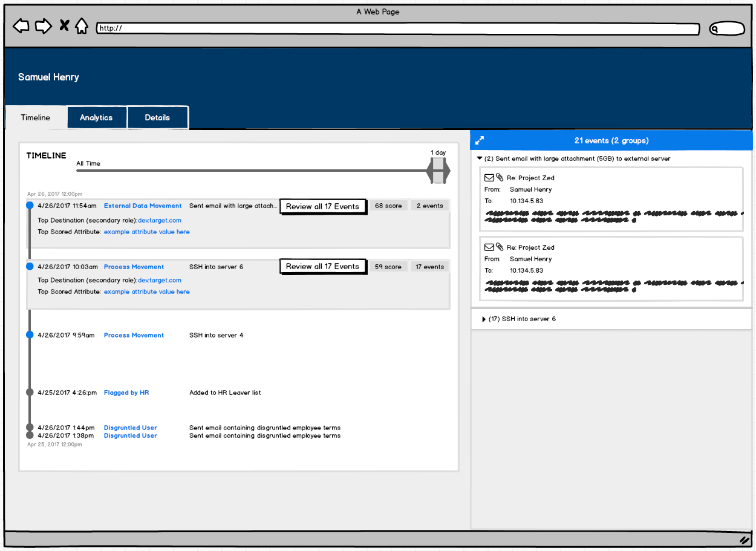Click envelope icon of second Project Zed email
756x551 pixels.
click(489, 247)
